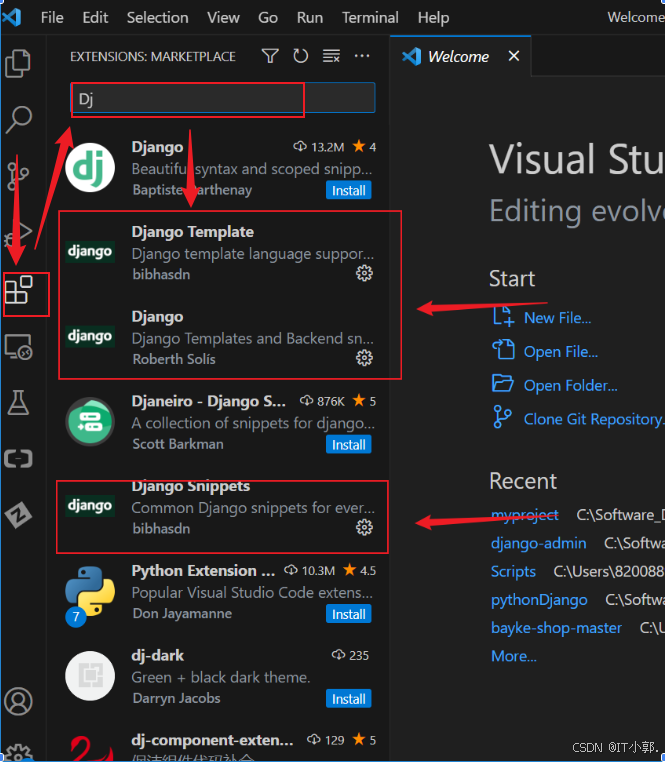Click the New File link
This screenshot has height=762, width=665.
point(557,318)
